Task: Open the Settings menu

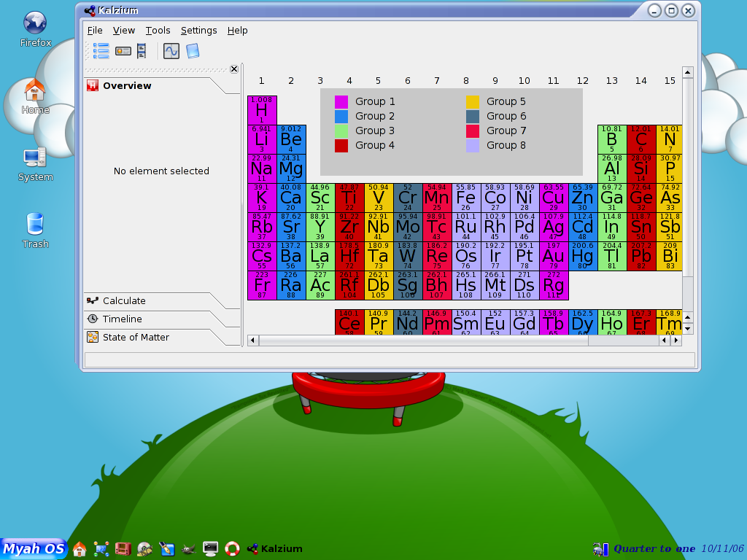Action: pos(198,31)
